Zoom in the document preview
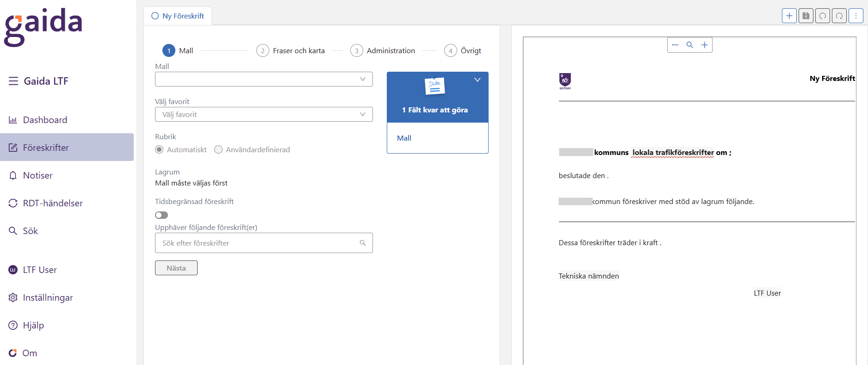 [x=704, y=45]
